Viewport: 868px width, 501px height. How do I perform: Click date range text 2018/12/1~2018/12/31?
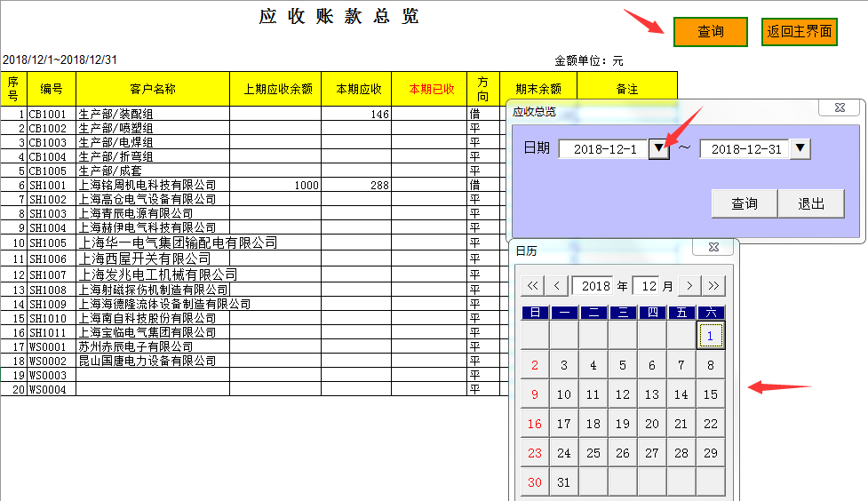[60, 60]
